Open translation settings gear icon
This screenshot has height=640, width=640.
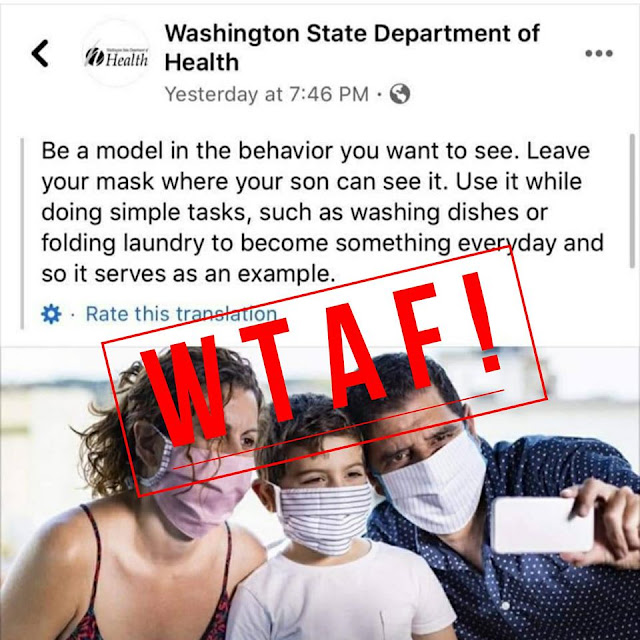click(x=51, y=314)
